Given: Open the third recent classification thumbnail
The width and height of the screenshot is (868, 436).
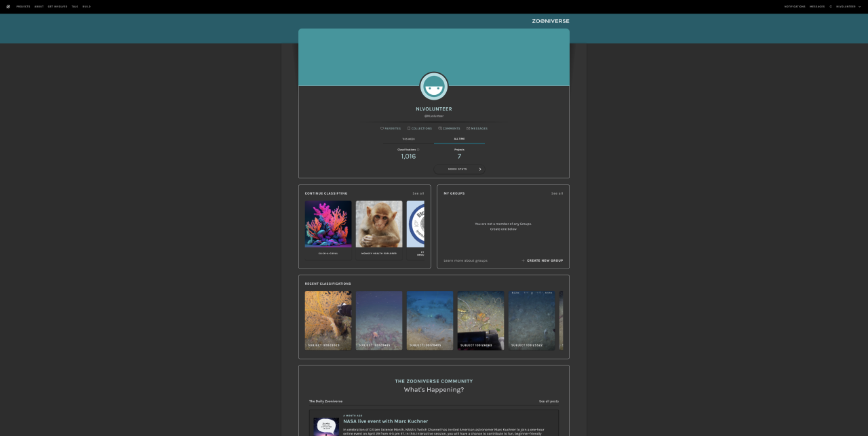Looking at the screenshot, I should tap(430, 321).
